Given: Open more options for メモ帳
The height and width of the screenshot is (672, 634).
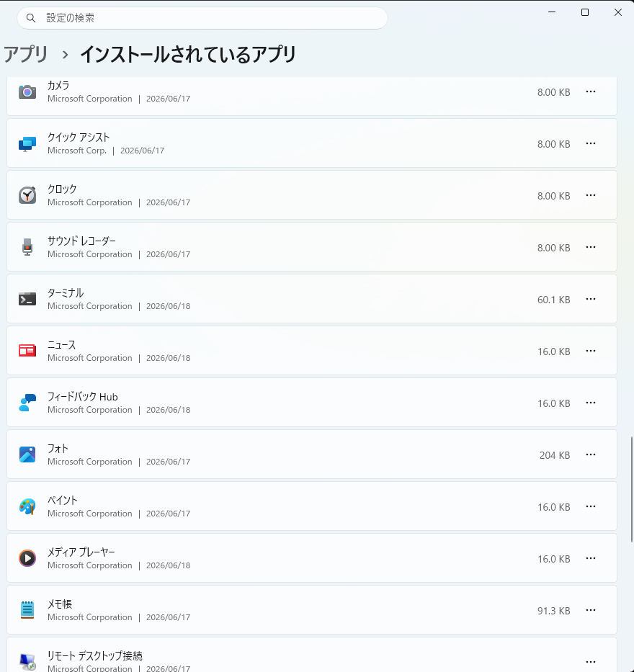Looking at the screenshot, I should click(591, 610).
